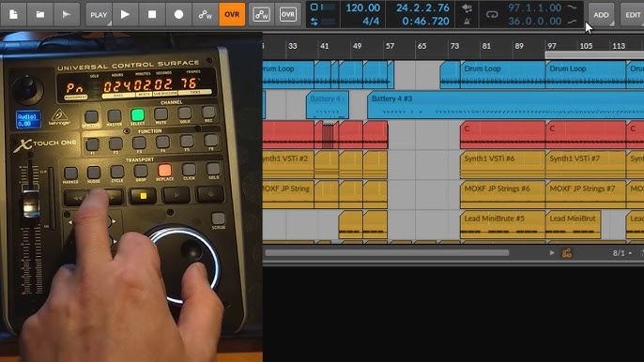Select the Synth1 VSTi #2 clip
Screen dimensions: 644x362
point(288,164)
